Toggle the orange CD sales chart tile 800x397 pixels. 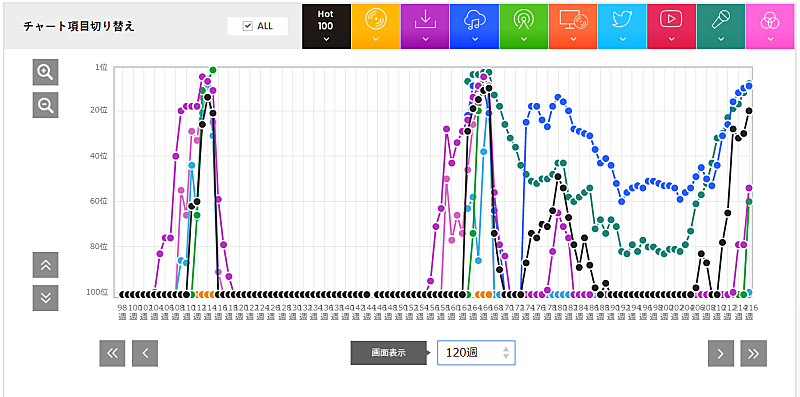[376, 27]
